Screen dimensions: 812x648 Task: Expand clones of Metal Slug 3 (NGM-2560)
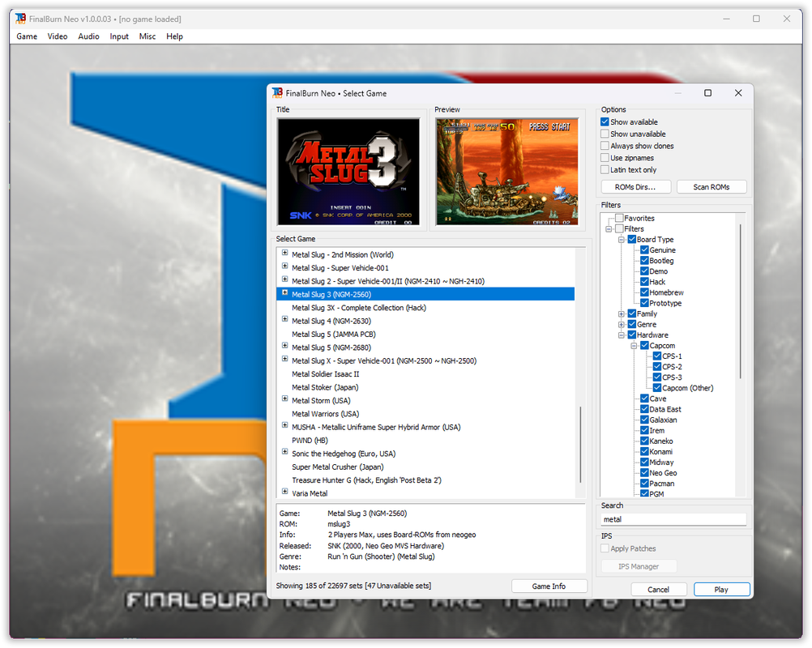284,293
